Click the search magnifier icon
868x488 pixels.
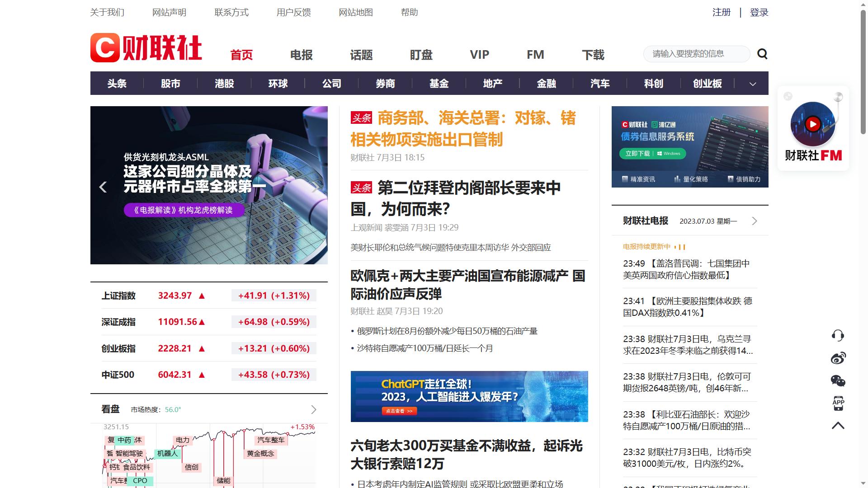(762, 54)
